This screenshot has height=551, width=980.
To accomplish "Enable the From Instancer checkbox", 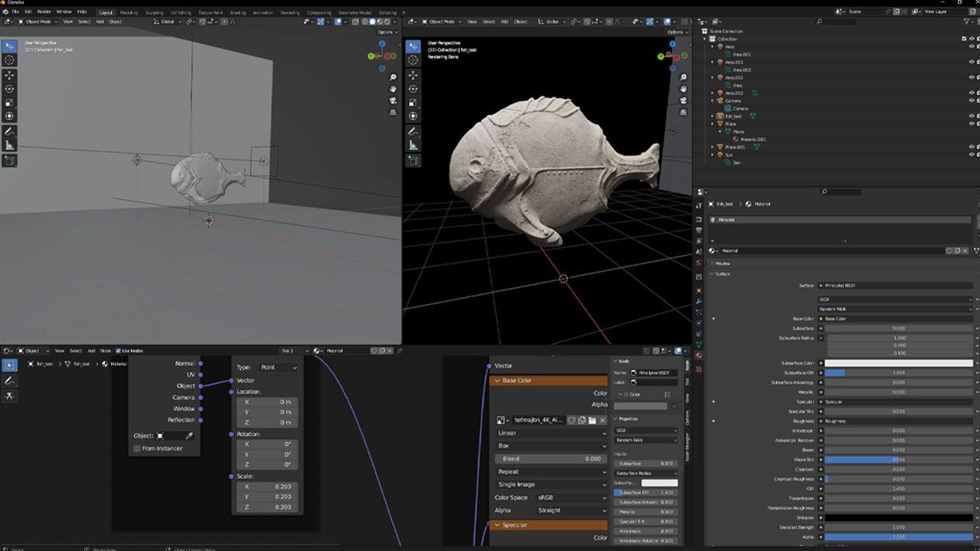I will point(137,448).
